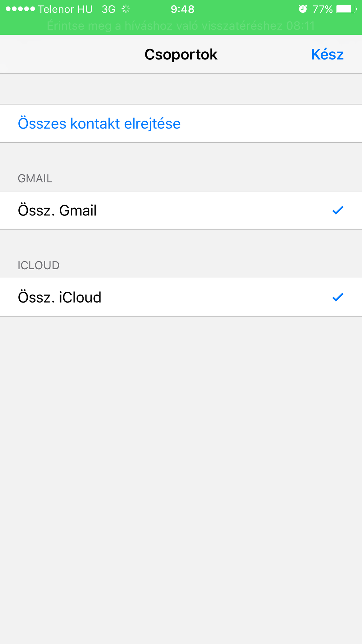
Task: Tap the gray spacer above Összes kontakt elrejtése
Action: [x=181, y=89]
